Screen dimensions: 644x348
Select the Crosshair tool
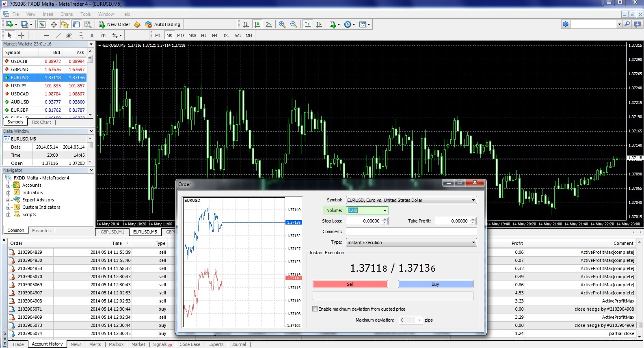point(22,35)
